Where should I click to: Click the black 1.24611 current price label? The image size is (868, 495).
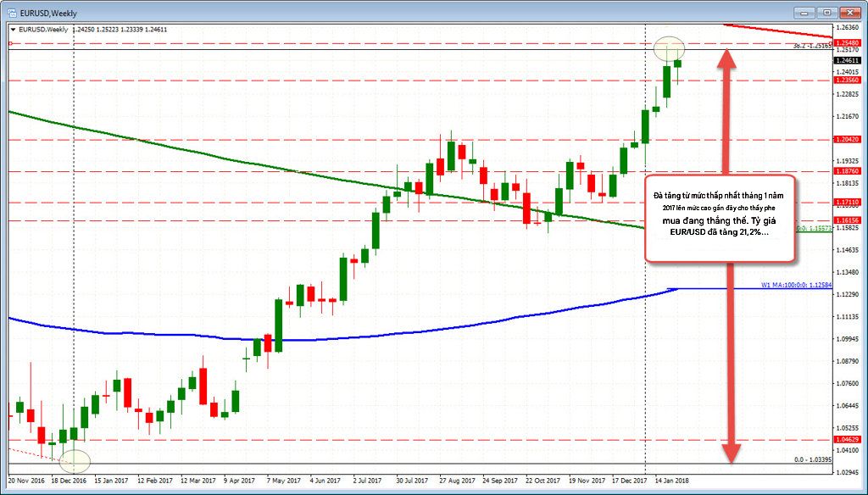click(x=847, y=60)
